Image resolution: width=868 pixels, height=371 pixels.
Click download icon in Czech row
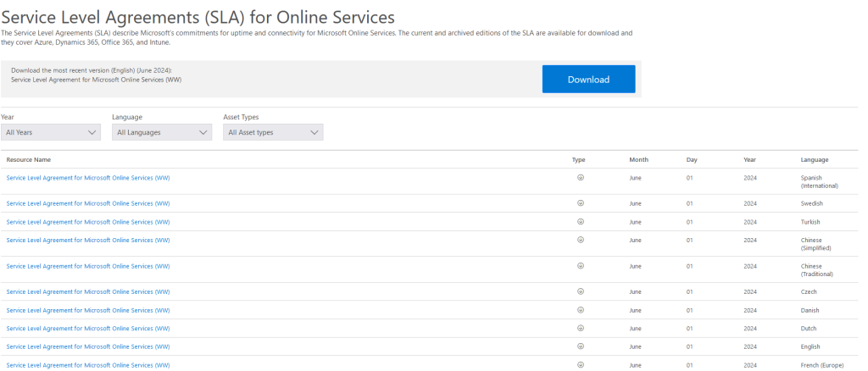tap(580, 291)
